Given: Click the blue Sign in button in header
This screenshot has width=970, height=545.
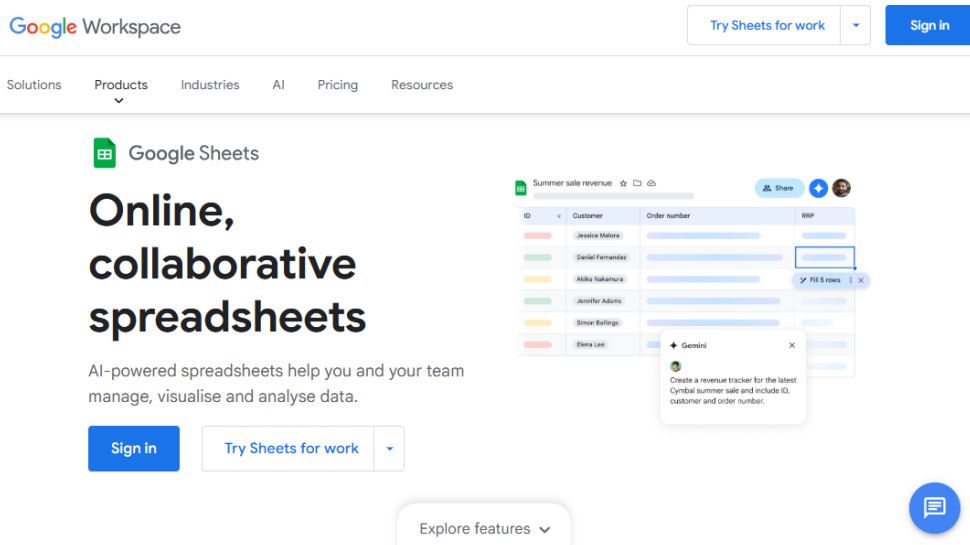Looking at the screenshot, I should (x=928, y=26).
